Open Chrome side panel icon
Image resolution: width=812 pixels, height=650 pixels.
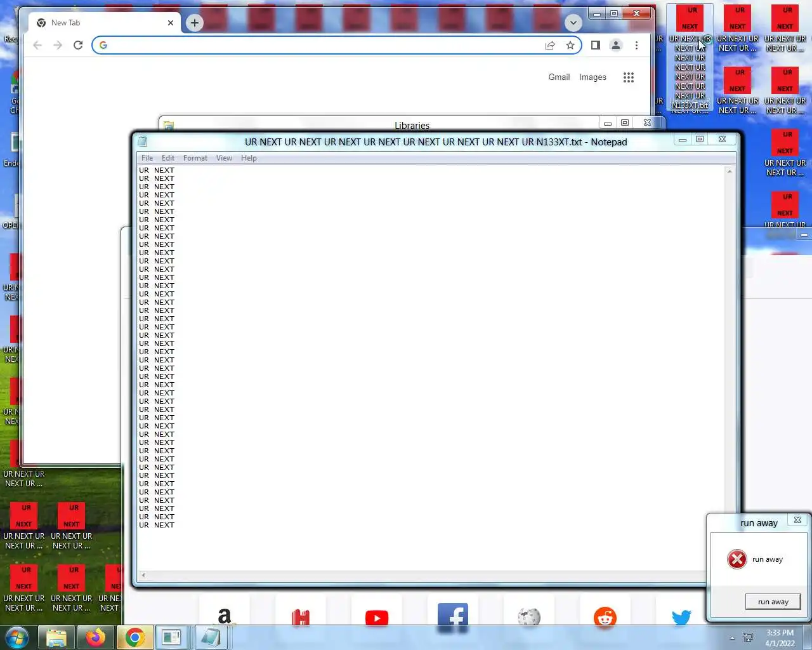[595, 45]
